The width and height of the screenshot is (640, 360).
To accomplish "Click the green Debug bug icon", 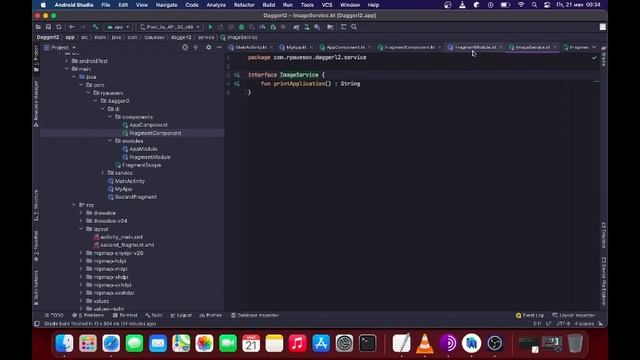I will [242, 27].
